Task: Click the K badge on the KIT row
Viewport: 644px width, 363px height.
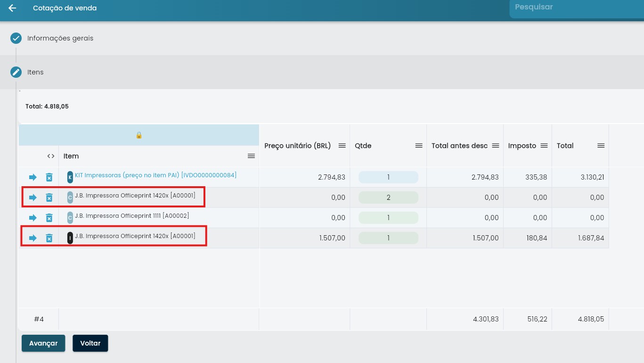Action: click(70, 177)
